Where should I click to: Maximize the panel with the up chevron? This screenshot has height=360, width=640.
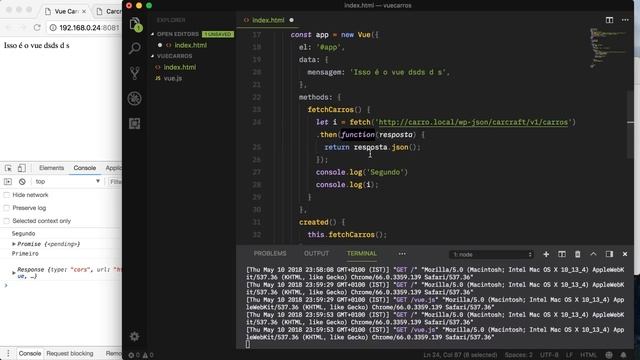(593, 254)
